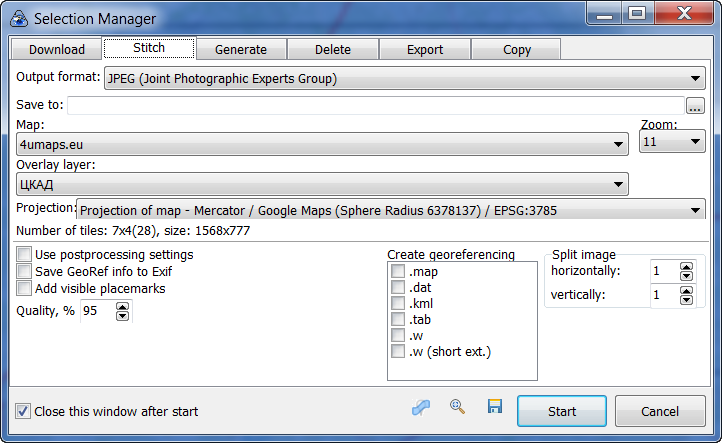The width and height of the screenshot is (722, 443).
Task: Click into the Save to path field
Action: (375, 105)
